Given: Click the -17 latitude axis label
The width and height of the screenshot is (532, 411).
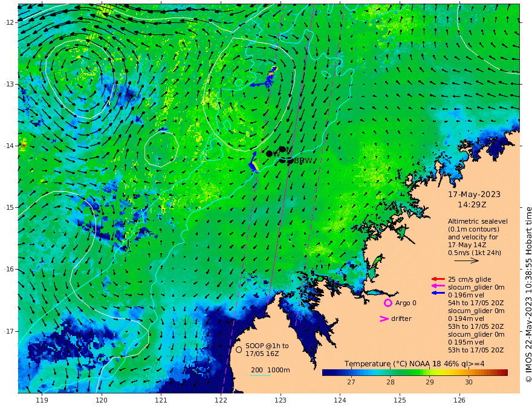Looking at the screenshot, I should pyautogui.click(x=9, y=331).
